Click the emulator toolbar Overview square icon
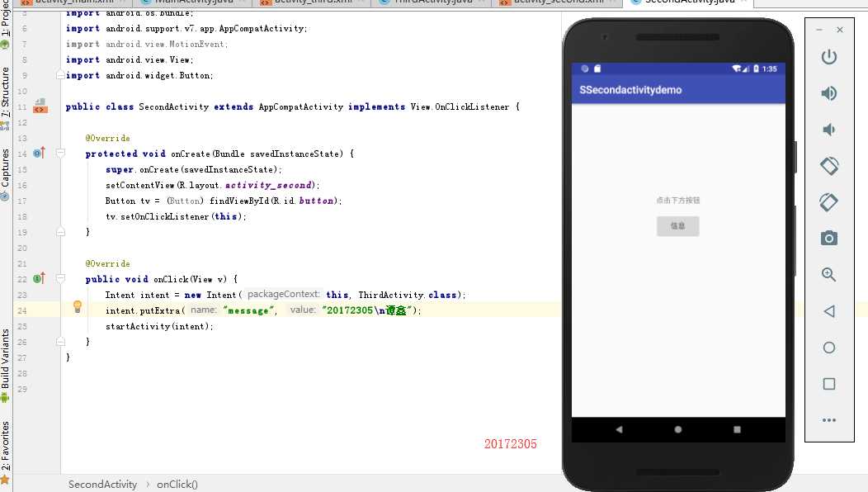The width and height of the screenshot is (868, 492). click(x=828, y=383)
